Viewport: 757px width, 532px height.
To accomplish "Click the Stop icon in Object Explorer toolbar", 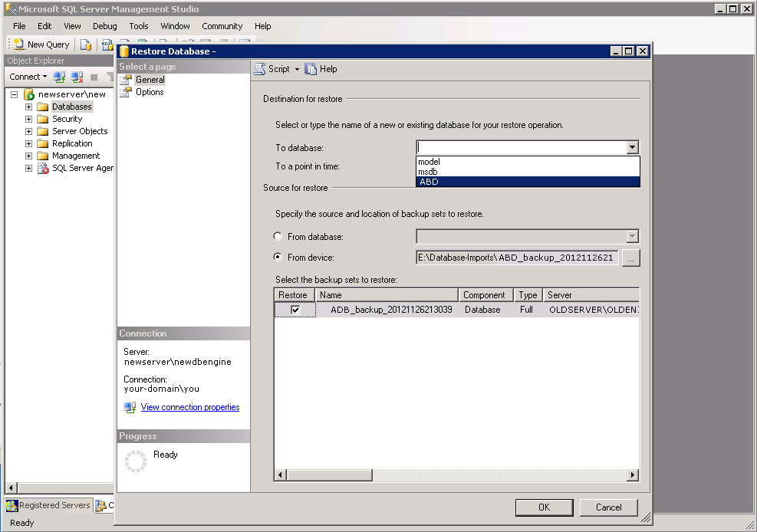I will coord(94,77).
